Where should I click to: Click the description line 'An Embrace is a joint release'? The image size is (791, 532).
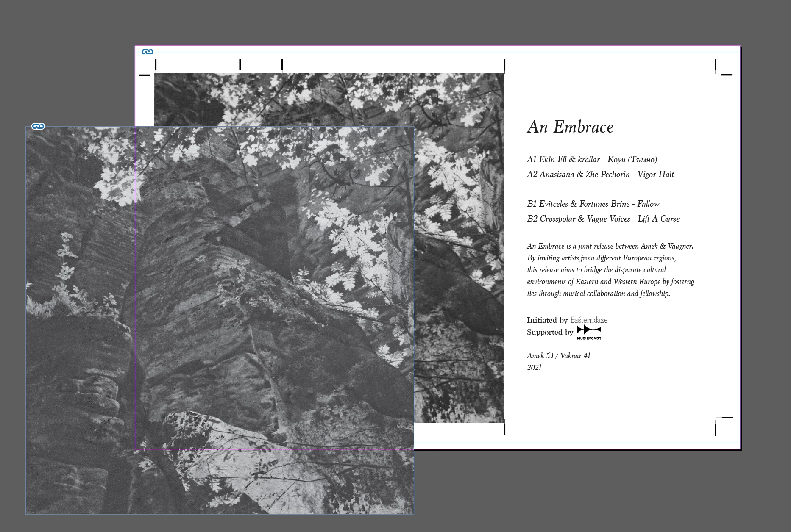click(x=610, y=246)
